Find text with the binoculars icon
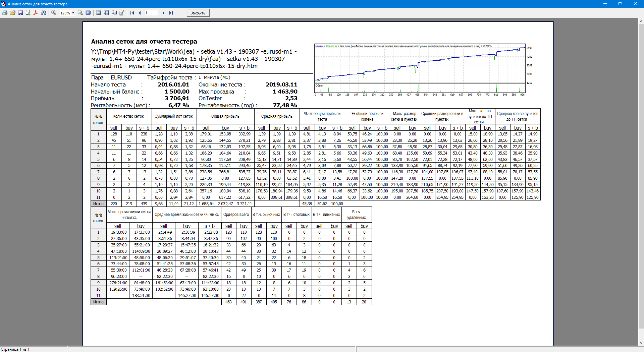The image size is (644, 352). coord(44,13)
